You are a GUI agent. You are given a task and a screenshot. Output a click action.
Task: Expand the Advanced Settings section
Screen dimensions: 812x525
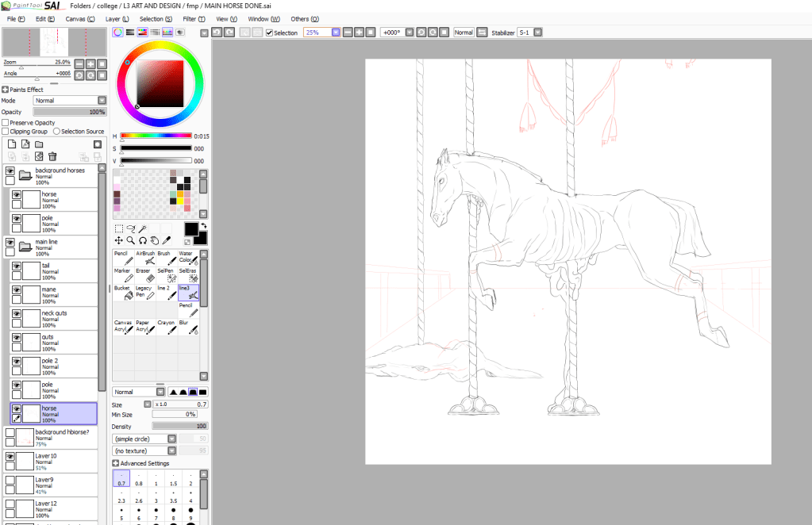(116, 463)
